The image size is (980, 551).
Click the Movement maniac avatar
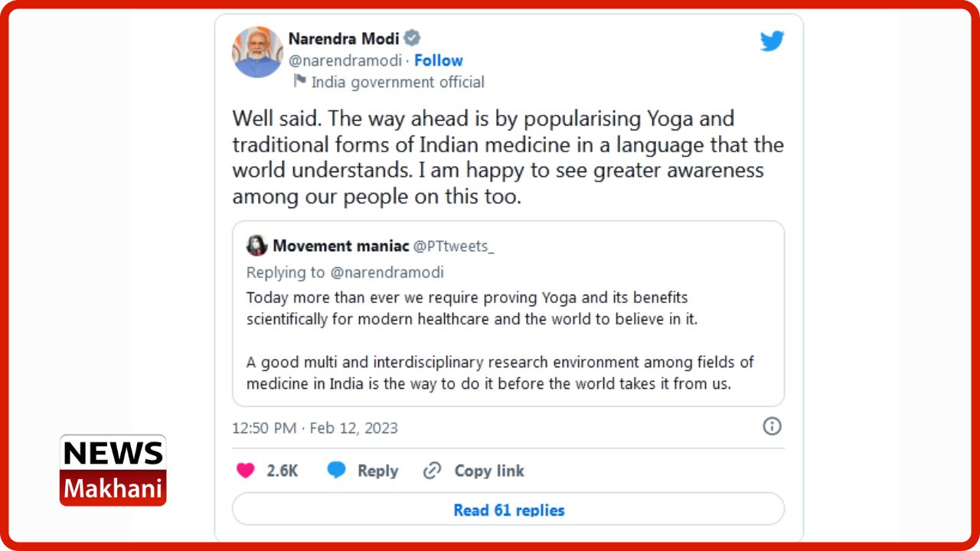pyautogui.click(x=256, y=246)
